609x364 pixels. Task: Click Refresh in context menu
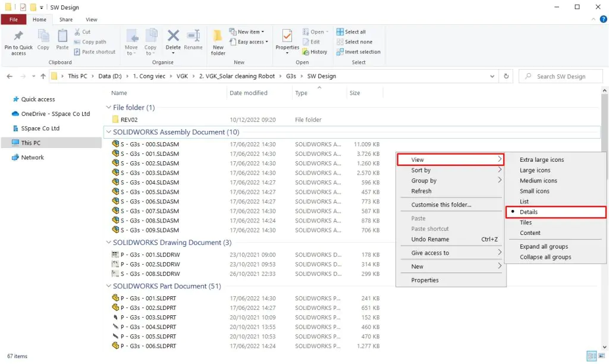tap(421, 191)
